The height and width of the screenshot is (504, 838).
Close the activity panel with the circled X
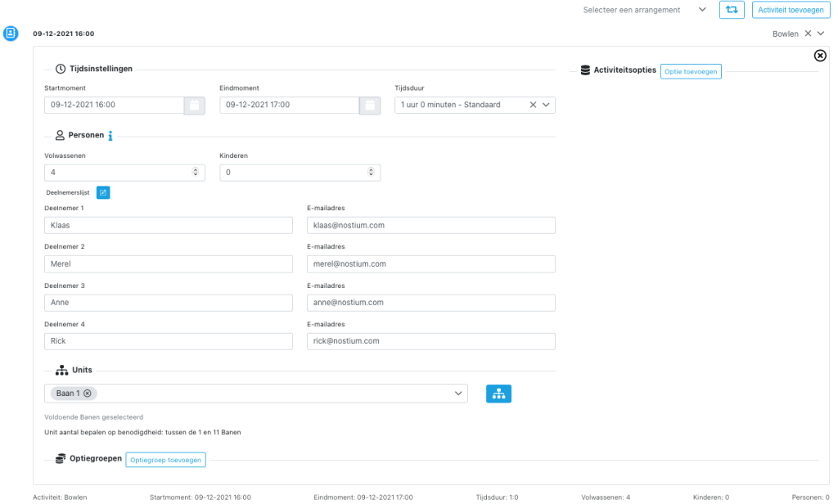(820, 56)
